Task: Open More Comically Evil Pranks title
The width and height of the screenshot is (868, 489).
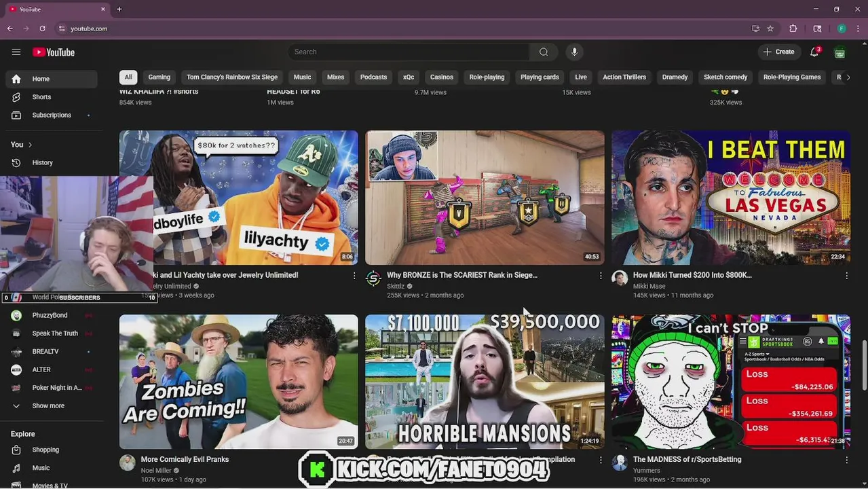Action: 185,459
